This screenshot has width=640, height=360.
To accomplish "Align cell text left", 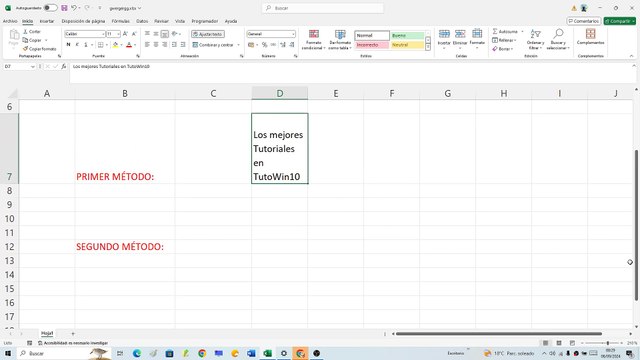I will (x=147, y=44).
